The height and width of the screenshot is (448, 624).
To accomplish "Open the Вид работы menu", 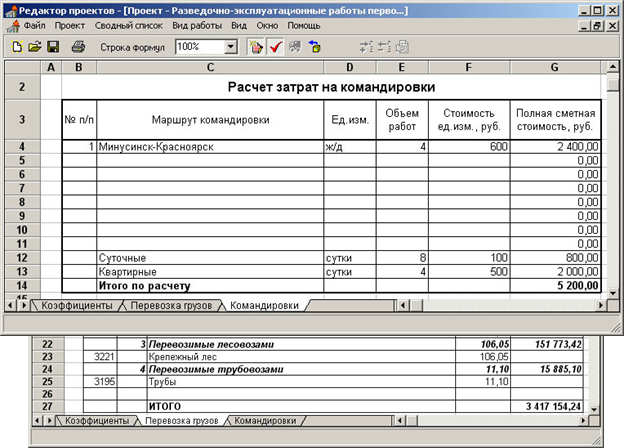I will pos(197,25).
